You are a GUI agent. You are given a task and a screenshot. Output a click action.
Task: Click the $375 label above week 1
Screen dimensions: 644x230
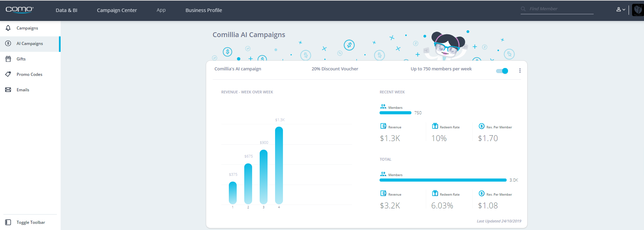pos(233,174)
